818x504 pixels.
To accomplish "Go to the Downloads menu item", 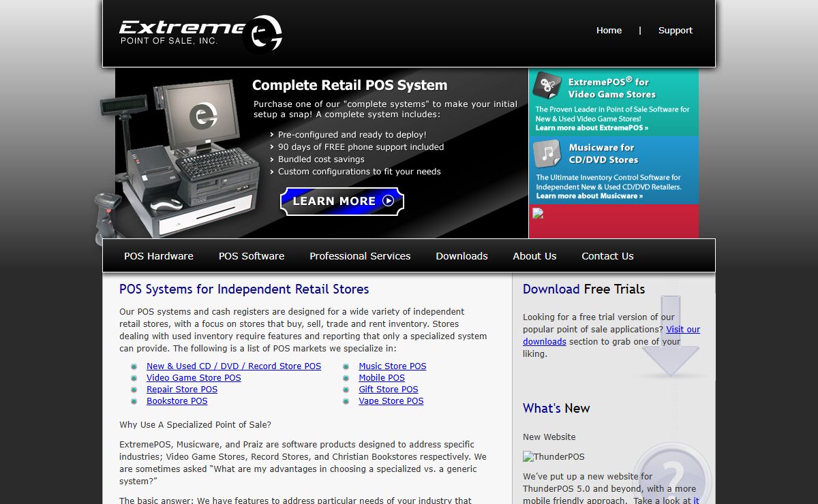I will (461, 256).
